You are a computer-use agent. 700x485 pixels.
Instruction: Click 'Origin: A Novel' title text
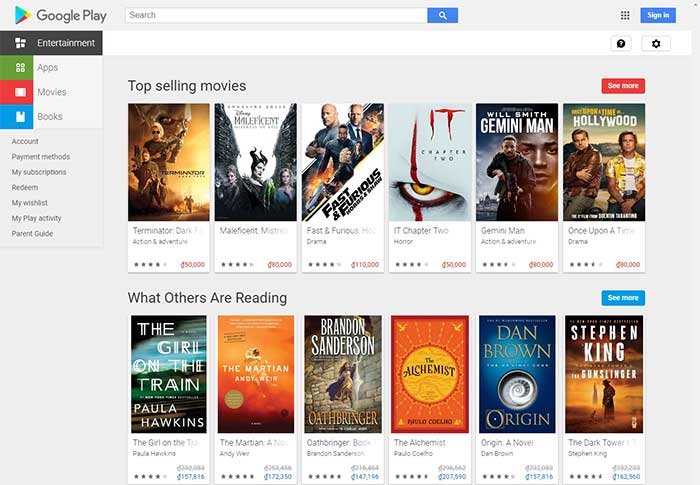(507, 443)
